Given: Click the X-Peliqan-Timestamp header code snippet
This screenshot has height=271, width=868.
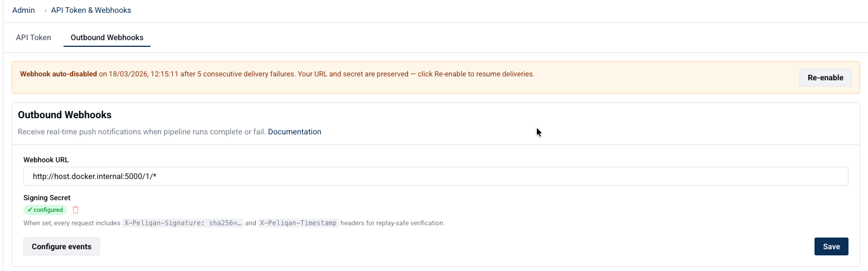Looking at the screenshot, I should 298,223.
